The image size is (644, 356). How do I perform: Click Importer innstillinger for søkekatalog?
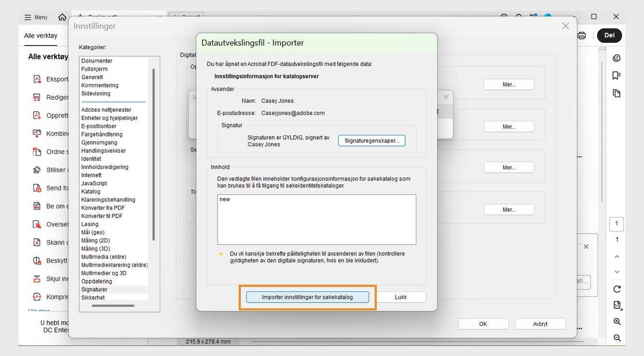[308, 297]
